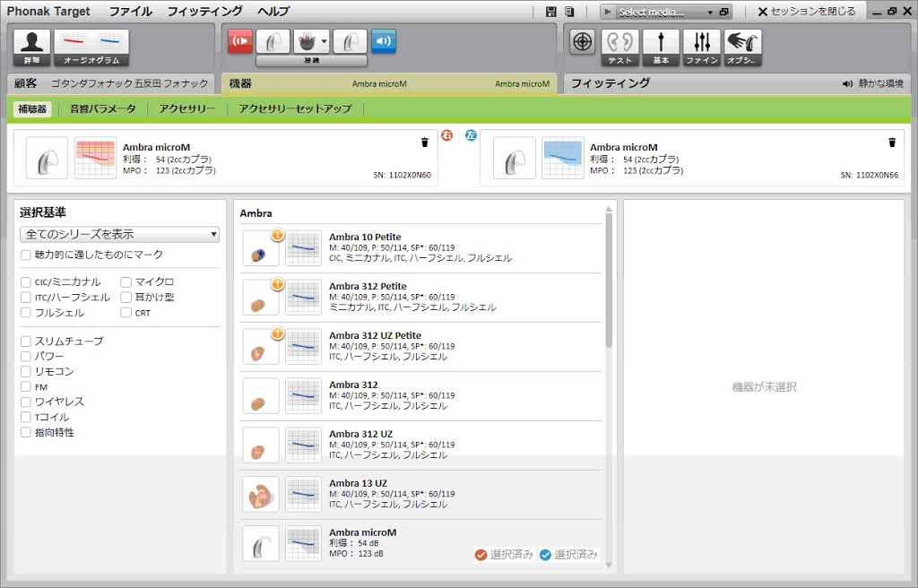Check the CRT filter
Image resolution: width=918 pixels, height=588 pixels.
pyautogui.click(x=126, y=313)
